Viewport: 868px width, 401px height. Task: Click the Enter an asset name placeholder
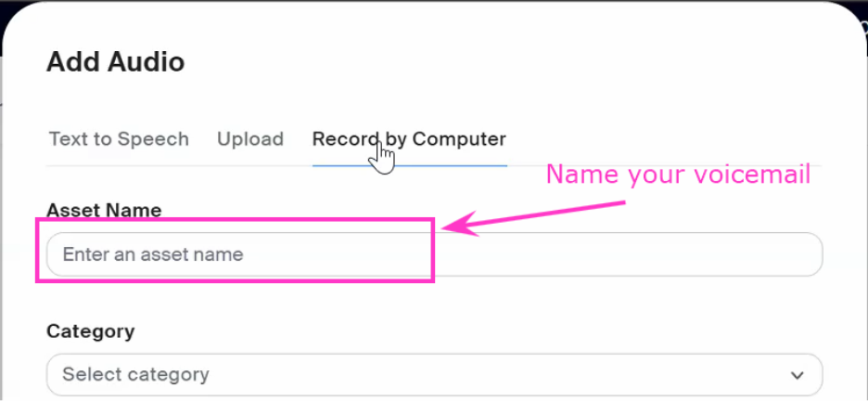(153, 254)
